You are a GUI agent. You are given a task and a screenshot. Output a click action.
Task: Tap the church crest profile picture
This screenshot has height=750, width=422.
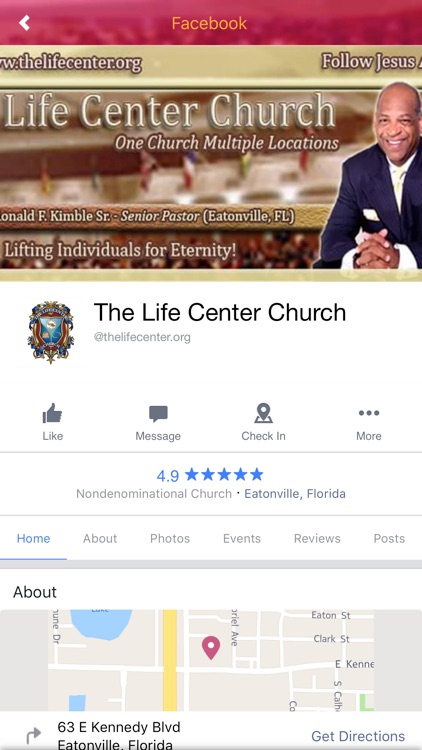tap(51, 332)
